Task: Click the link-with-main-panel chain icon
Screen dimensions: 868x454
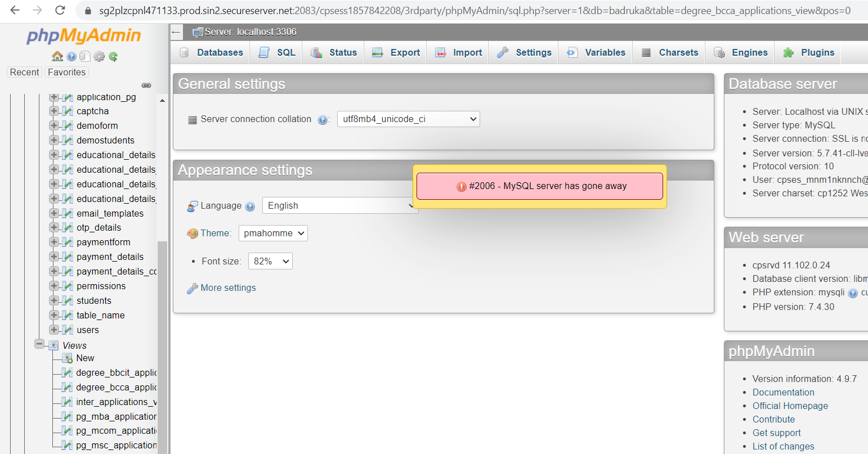Action: pos(146,86)
